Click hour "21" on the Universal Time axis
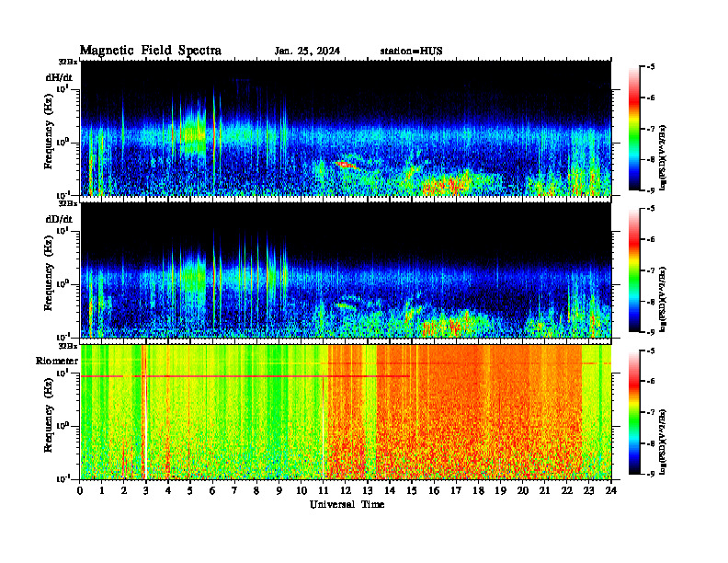The image size is (728, 563). tap(544, 490)
